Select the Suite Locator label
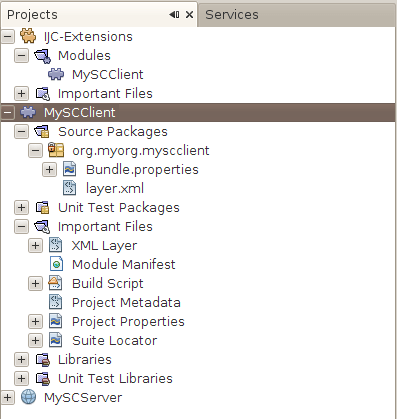Image resolution: width=397 pixels, height=419 pixels. tap(115, 341)
